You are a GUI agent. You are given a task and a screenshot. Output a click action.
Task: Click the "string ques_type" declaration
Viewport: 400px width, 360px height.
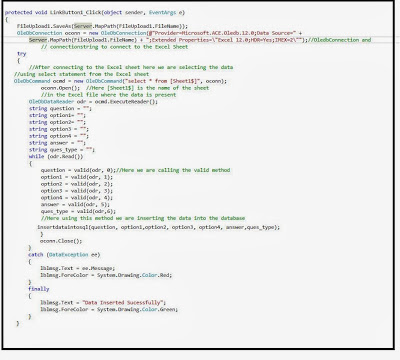(x=62, y=150)
